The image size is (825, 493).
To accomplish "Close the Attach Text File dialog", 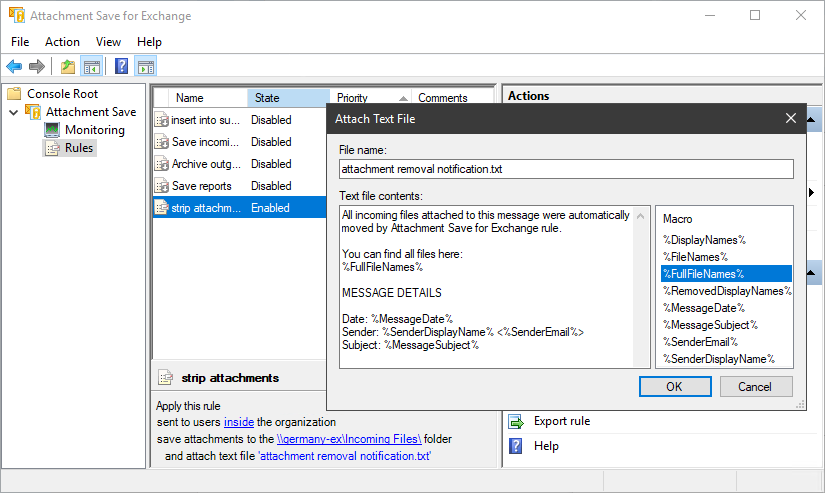I will click(790, 118).
